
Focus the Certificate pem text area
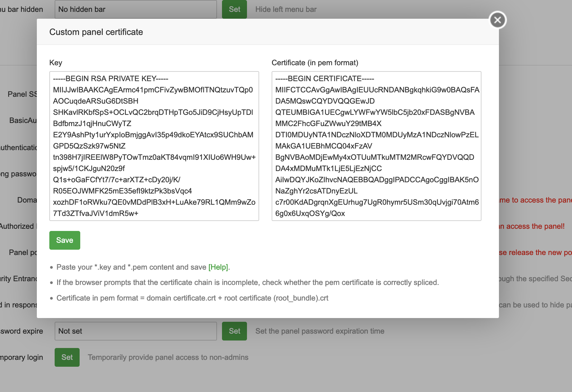point(376,146)
